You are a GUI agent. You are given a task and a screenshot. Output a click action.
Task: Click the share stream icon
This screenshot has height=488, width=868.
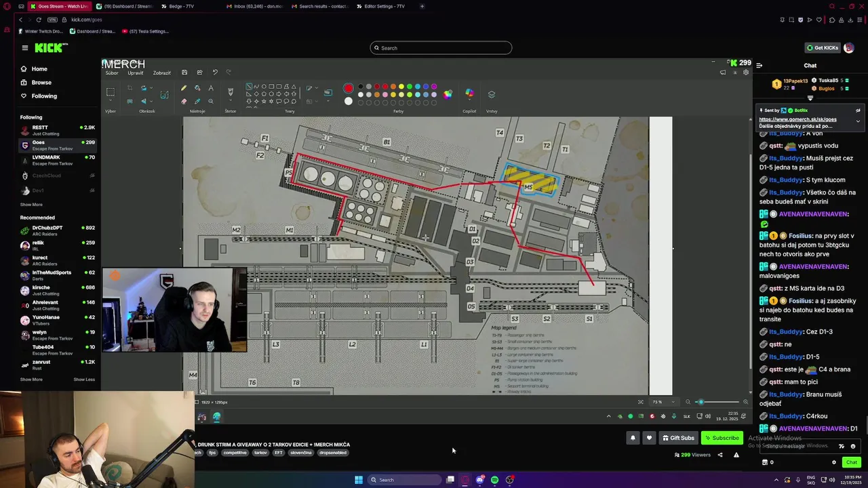[x=720, y=455]
